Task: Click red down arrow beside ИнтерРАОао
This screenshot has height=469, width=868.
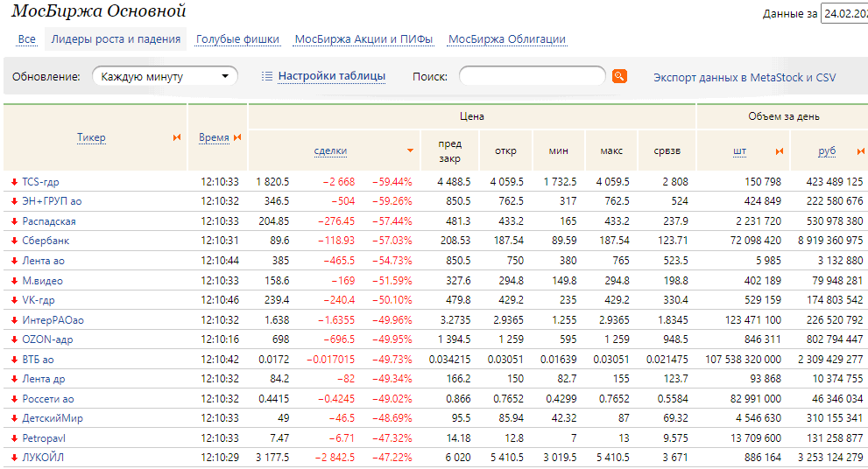Action: pyautogui.click(x=14, y=319)
